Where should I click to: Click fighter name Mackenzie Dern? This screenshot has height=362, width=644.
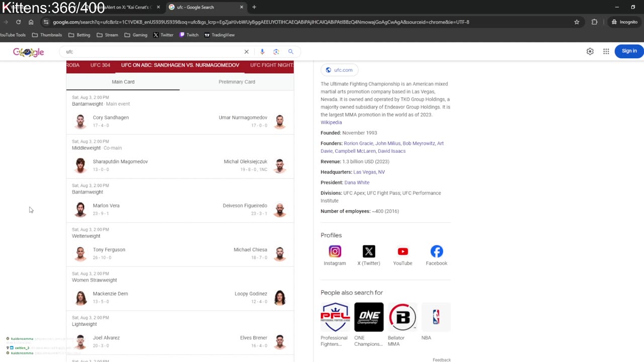[110, 294]
